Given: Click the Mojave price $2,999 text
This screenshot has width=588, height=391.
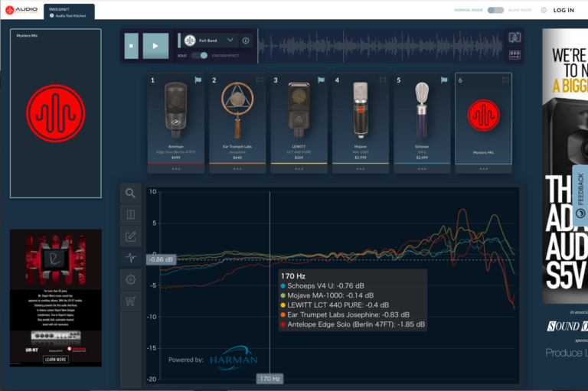Looking at the screenshot, I should pos(361,158).
